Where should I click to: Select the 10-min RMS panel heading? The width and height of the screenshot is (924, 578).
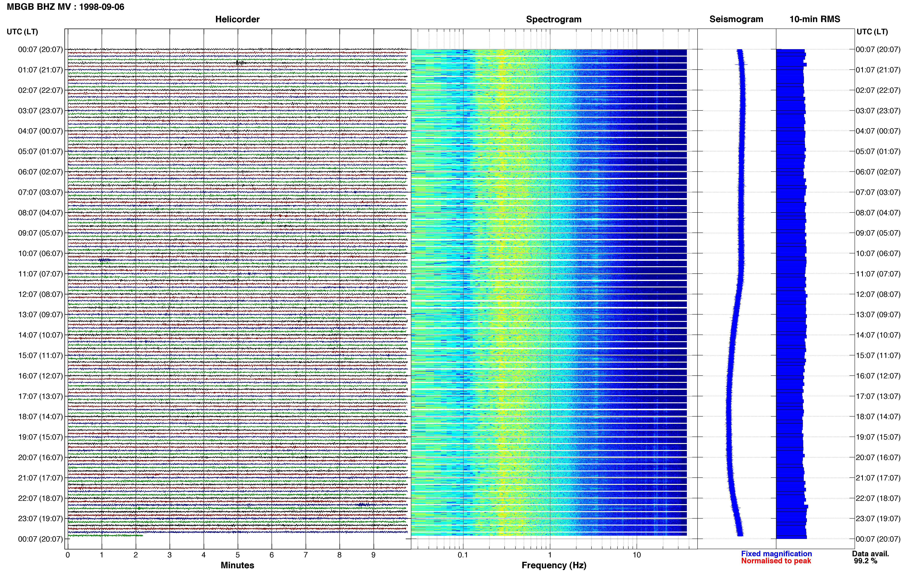(x=815, y=20)
